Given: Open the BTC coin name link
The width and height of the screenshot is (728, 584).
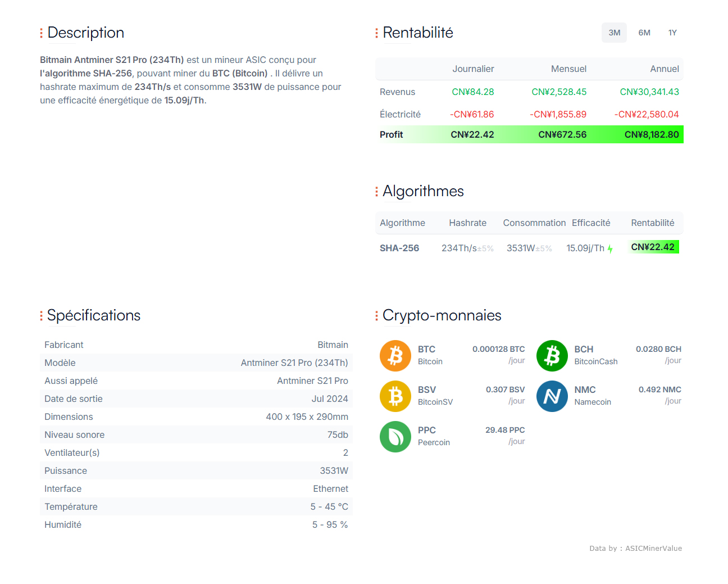Looking at the screenshot, I should pyautogui.click(x=426, y=349).
